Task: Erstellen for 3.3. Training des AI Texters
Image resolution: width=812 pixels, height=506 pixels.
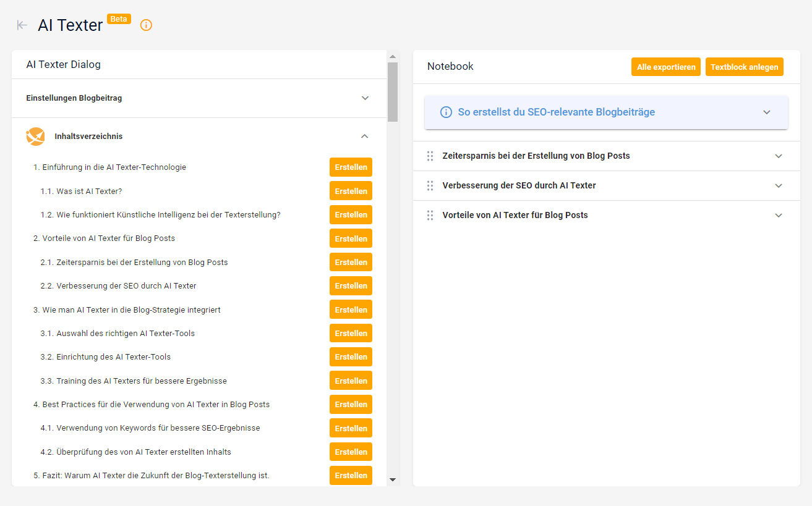Action: [x=351, y=381]
